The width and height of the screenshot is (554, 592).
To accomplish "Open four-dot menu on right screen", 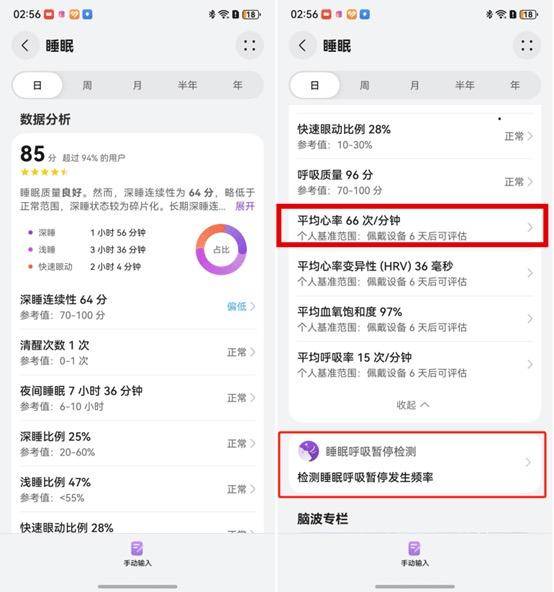I will pos(527,46).
